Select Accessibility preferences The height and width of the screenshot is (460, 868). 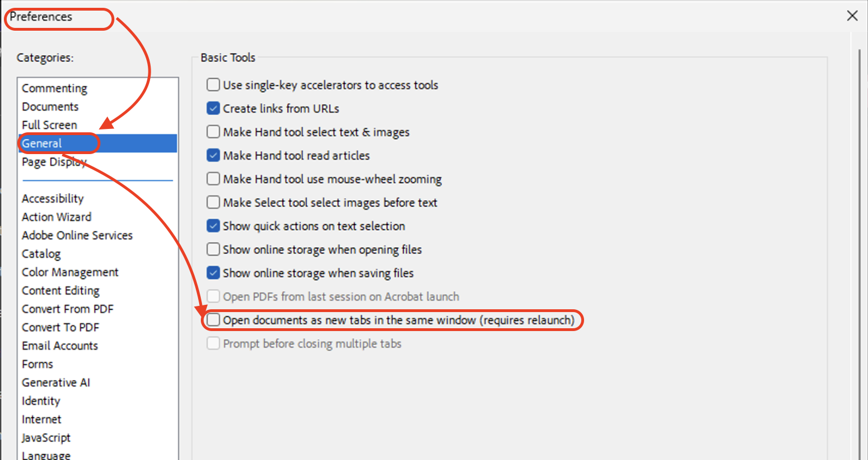pyautogui.click(x=52, y=198)
